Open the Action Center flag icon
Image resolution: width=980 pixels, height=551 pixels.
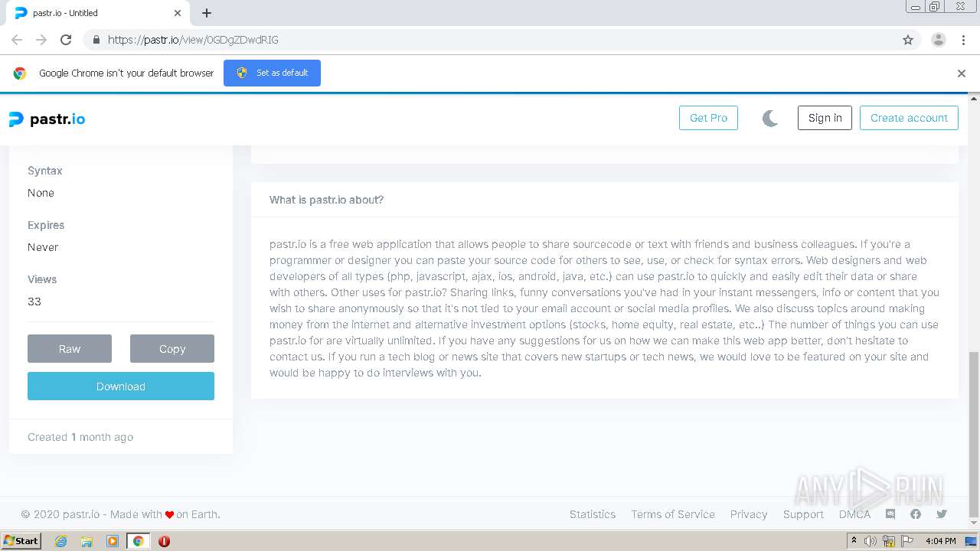point(907,541)
